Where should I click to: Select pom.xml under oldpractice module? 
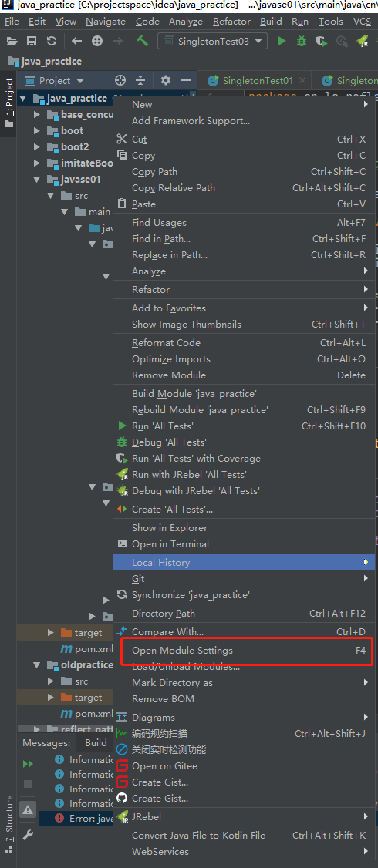pos(86,714)
